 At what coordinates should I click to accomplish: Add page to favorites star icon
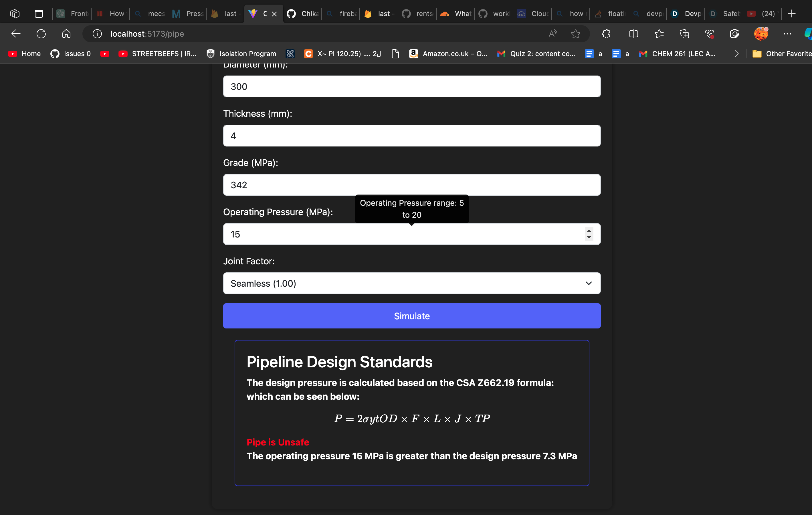pos(575,34)
